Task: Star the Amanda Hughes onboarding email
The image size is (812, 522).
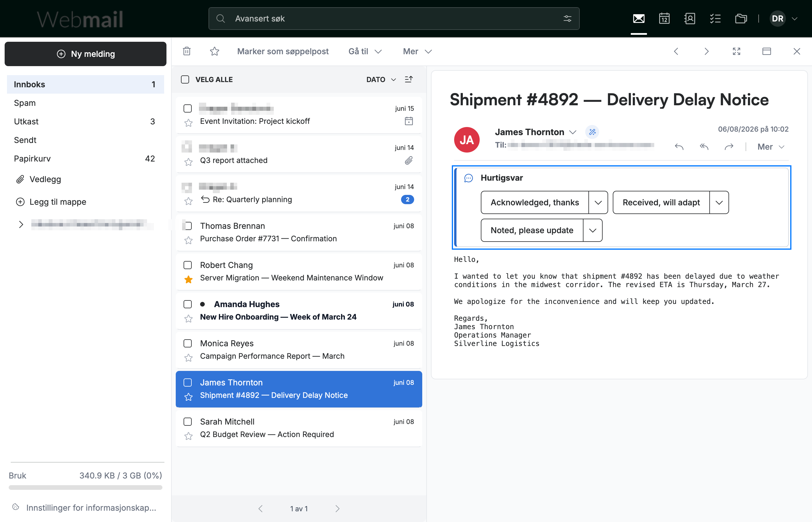Action: coord(188,319)
